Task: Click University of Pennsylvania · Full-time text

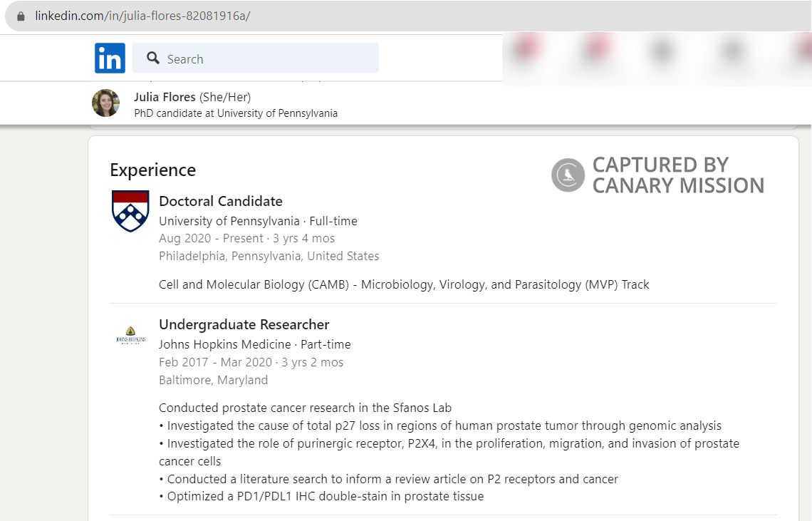Action: 258,221
